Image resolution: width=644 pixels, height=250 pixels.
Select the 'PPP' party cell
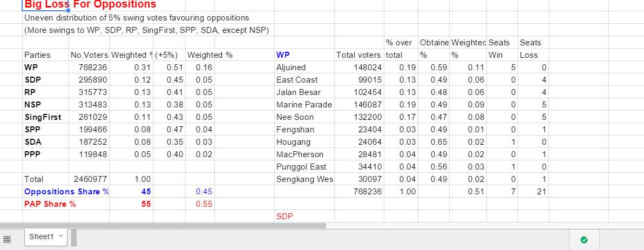[x=45, y=154]
